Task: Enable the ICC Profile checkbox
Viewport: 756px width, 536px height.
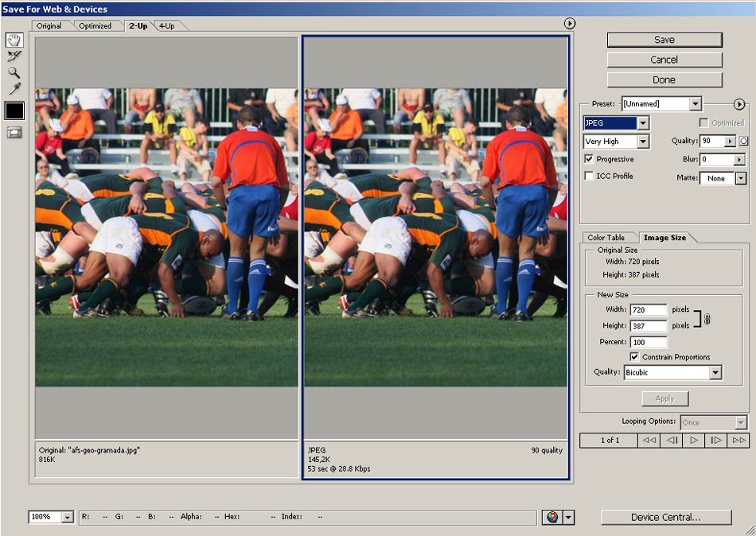Action: pyautogui.click(x=589, y=176)
